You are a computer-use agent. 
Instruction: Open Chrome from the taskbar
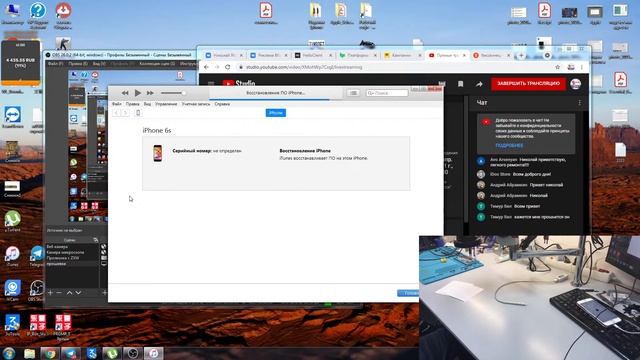click(x=50, y=353)
